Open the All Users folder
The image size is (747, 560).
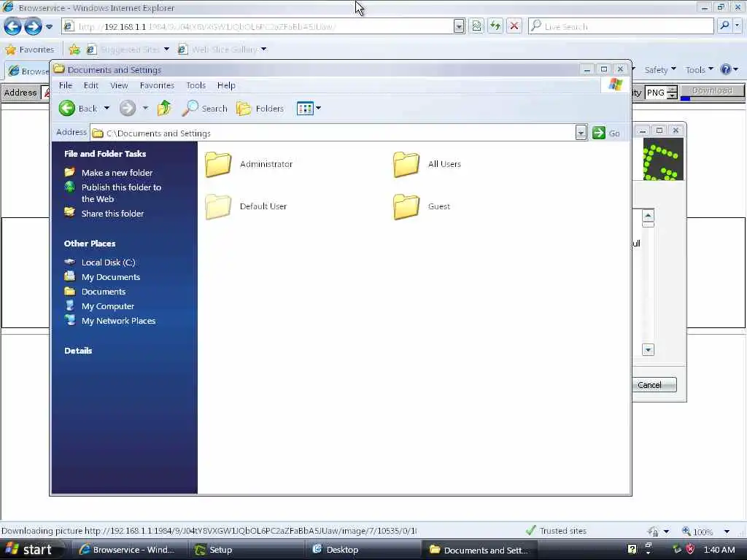[x=427, y=164]
